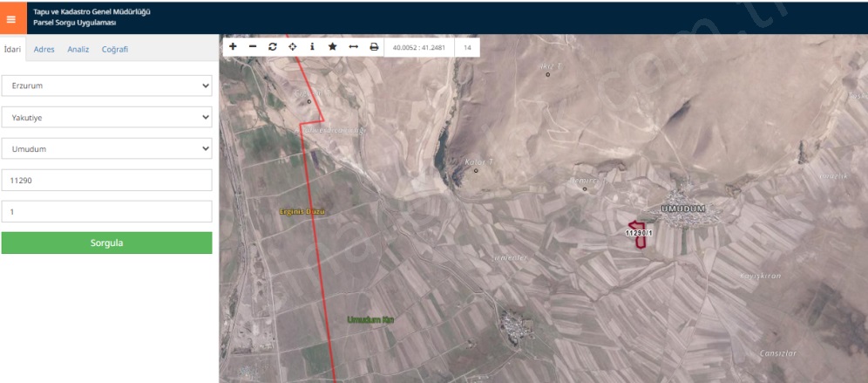Screen dimensions: 868x383
Task: Switch to the Adres tab
Action: coord(44,50)
